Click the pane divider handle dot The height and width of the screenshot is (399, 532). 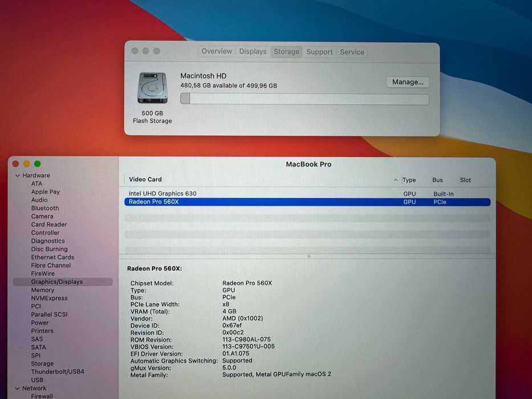[308, 256]
